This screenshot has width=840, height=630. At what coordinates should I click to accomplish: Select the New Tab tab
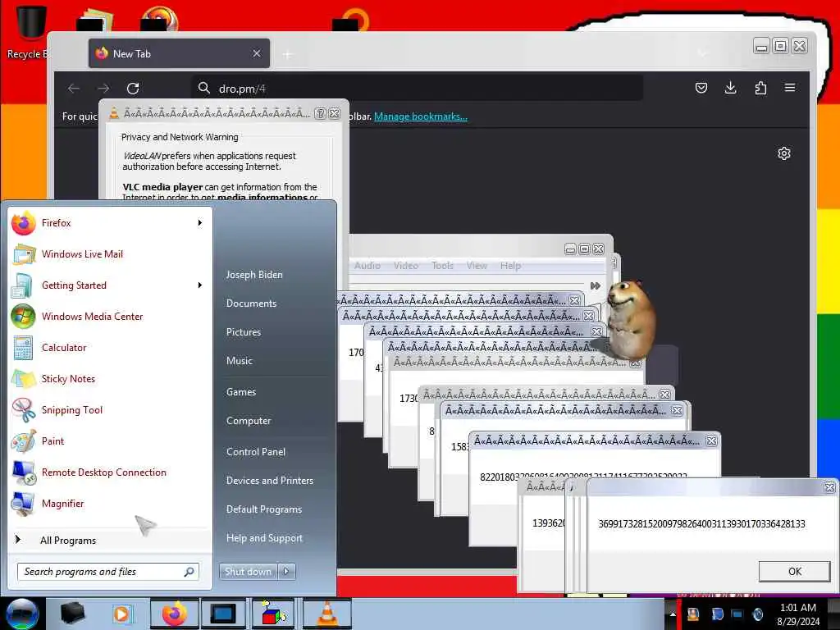(179, 53)
